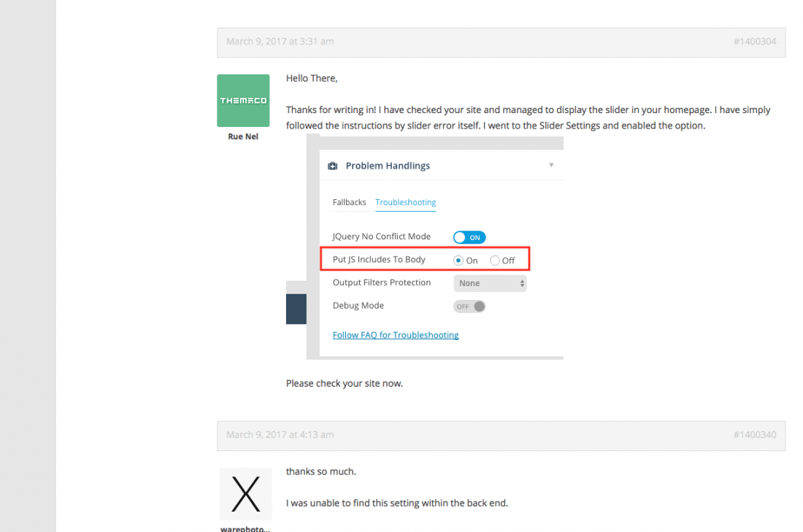Screen dimensions: 803x532
Task: Click the date March 9, 2017 at 3:31 am
Action: (280, 42)
